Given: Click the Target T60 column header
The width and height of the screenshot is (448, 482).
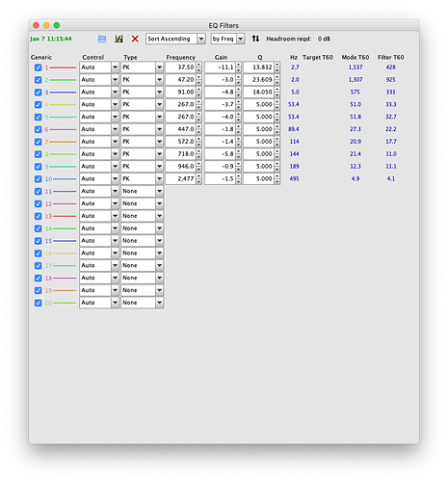Looking at the screenshot, I should 318,58.
